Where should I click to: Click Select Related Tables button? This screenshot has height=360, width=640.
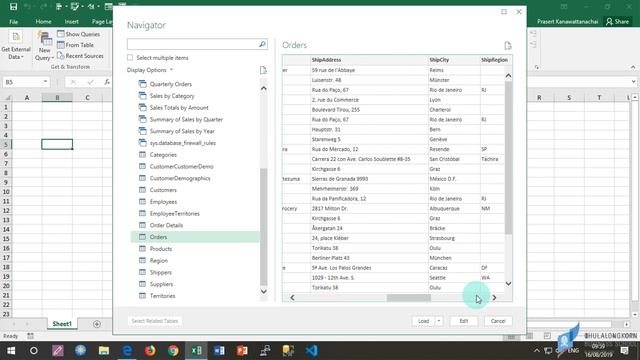(x=155, y=321)
